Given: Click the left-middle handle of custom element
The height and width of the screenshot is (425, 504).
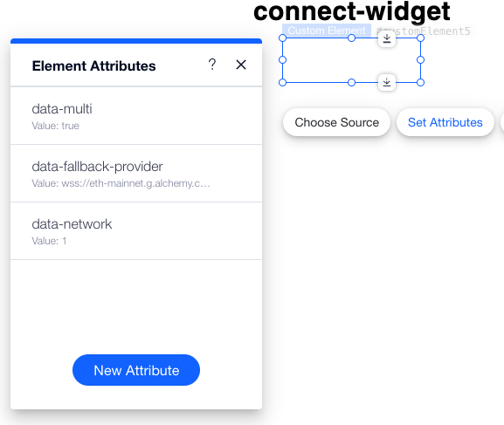Looking at the screenshot, I should click(x=282, y=60).
